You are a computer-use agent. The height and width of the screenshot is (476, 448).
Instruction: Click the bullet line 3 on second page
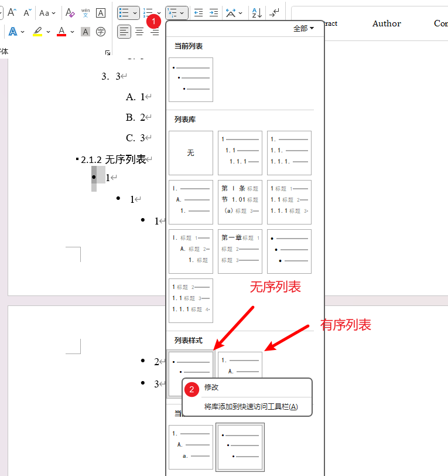click(x=153, y=384)
